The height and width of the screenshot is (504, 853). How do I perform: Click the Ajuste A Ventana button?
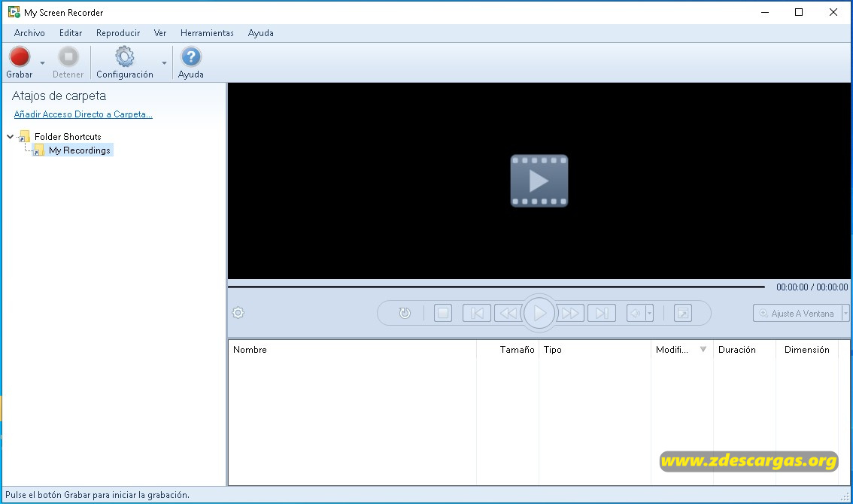tap(797, 313)
